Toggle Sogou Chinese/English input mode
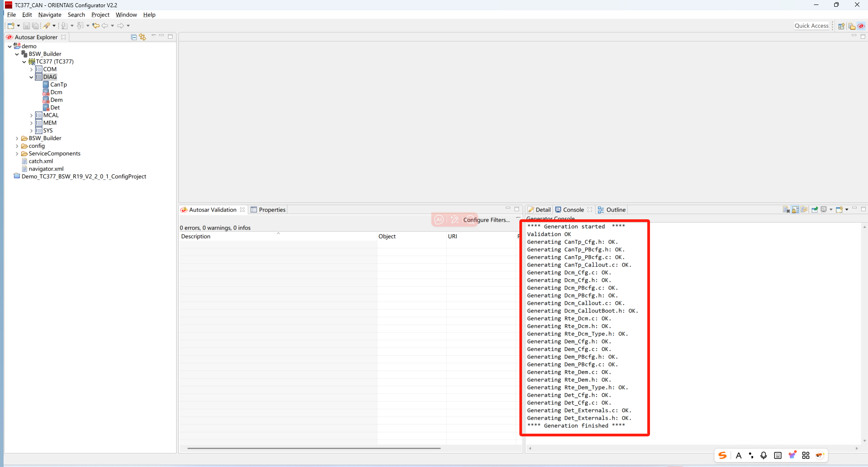 click(x=739, y=455)
